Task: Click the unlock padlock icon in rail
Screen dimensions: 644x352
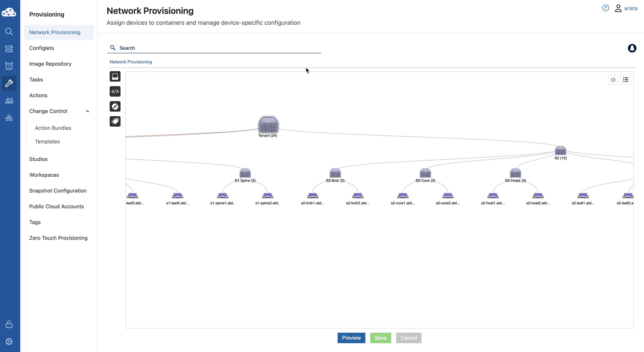Action: point(9,324)
